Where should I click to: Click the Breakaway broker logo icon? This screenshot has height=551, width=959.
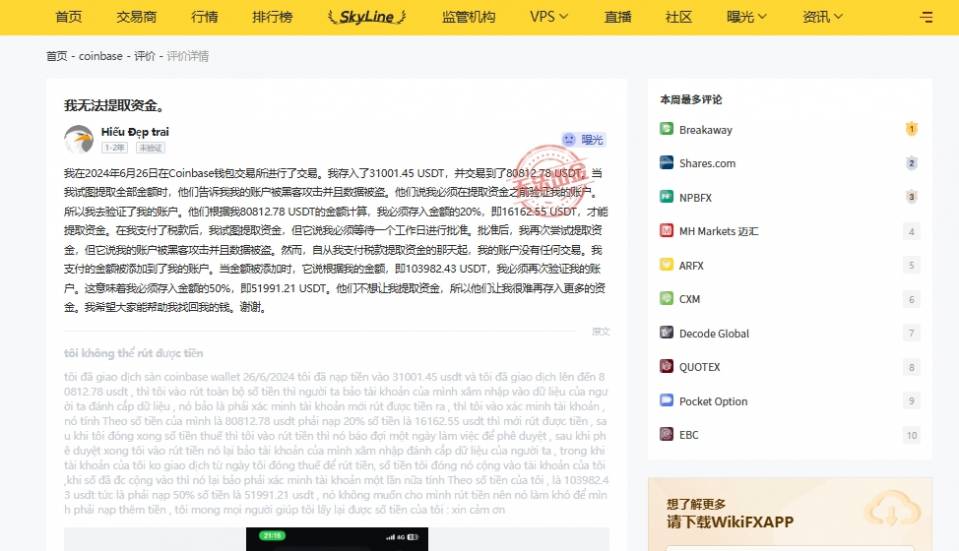(667, 129)
